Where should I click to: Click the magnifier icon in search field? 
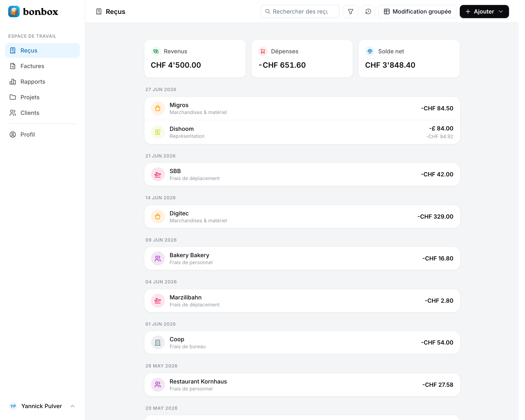[268, 11]
